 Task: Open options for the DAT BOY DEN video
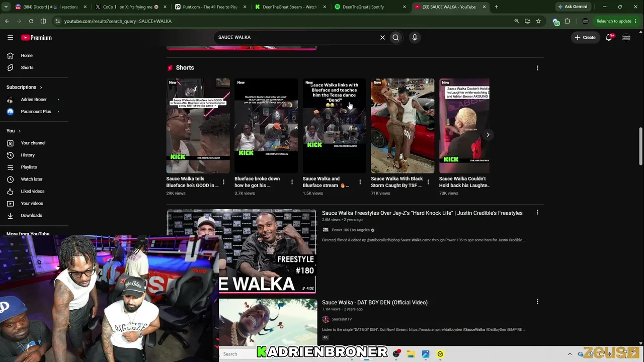[x=537, y=302]
